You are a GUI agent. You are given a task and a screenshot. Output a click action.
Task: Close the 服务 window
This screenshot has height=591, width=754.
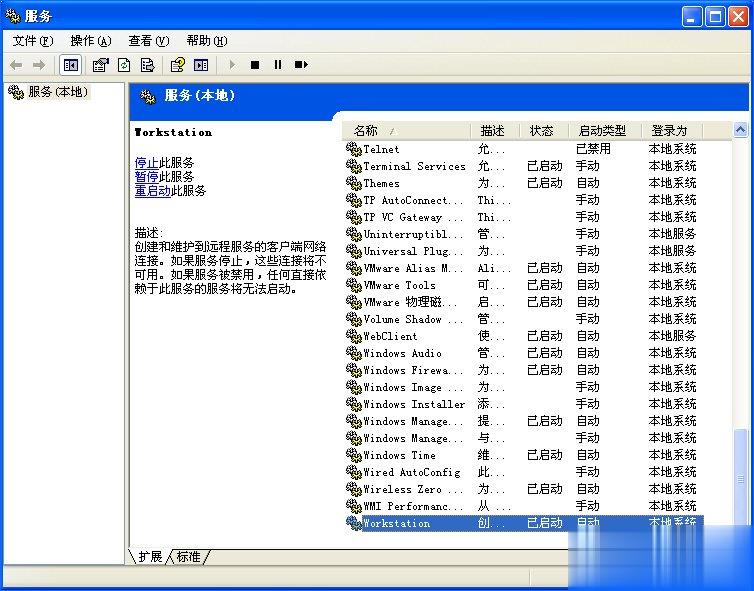click(x=738, y=17)
